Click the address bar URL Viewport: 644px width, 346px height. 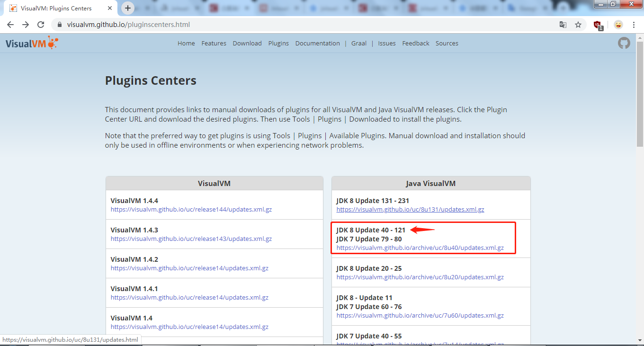point(128,25)
